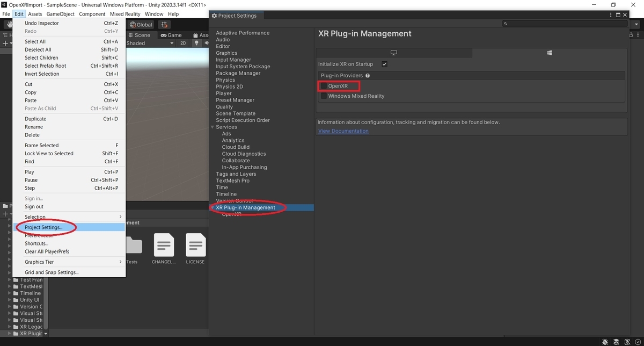This screenshot has width=644, height=346.
Task: Toggle the scene lighting bulb icon
Action: tap(196, 43)
